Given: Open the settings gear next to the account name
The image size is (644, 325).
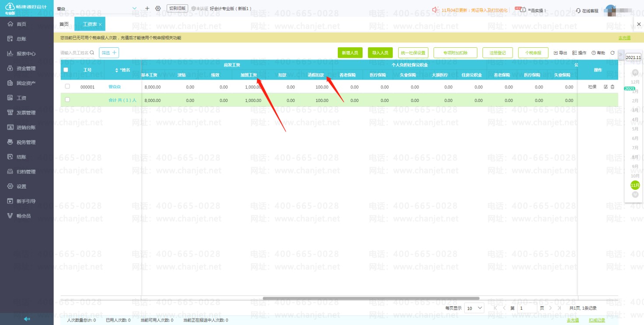Looking at the screenshot, I should point(158,9).
